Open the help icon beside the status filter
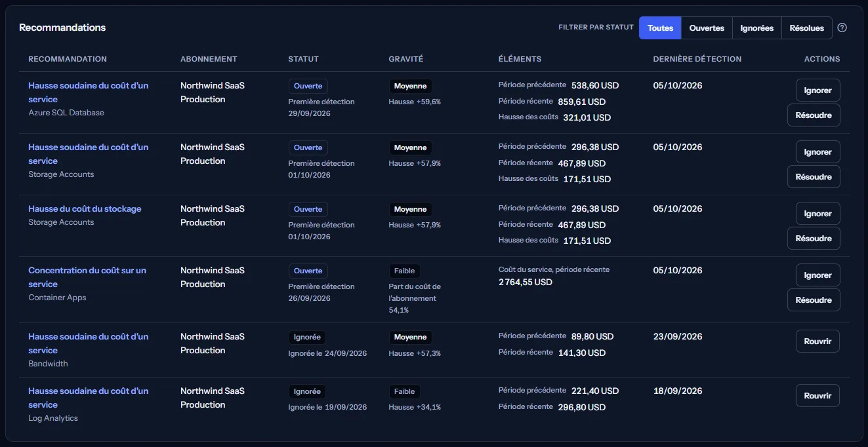This screenshot has height=447, width=868. pyautogui.click(x=842, y=28)
